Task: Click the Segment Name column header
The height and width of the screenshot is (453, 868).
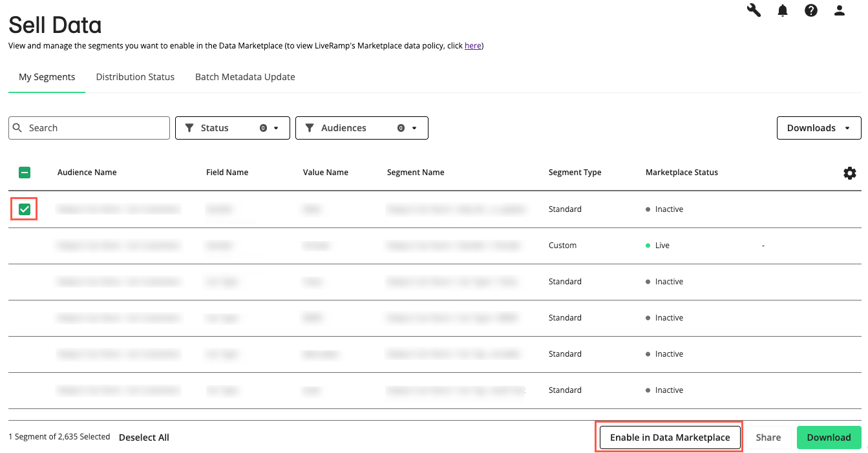Action: click(416, 173)
